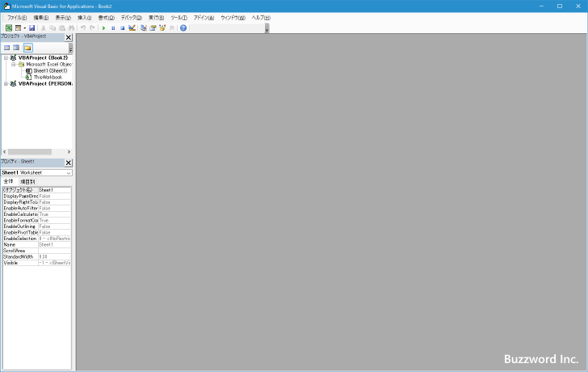Open the デバッグ menu
Screen dimensions: 588x372
point(131,18)
